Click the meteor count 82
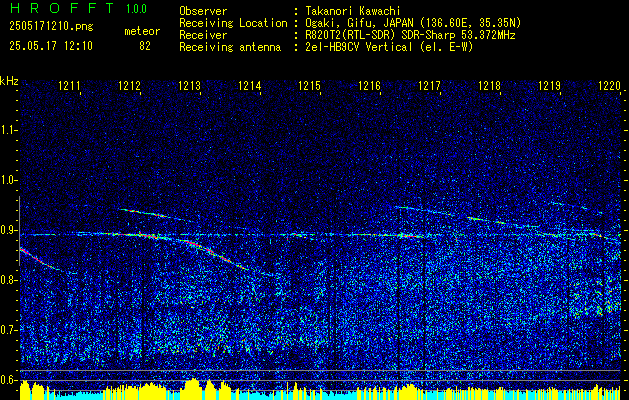 point(145,46)
